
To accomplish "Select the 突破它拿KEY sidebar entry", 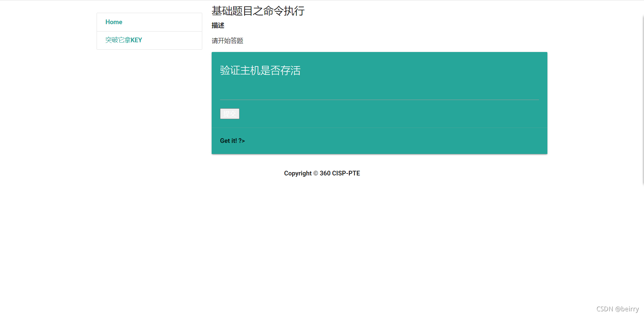I will click(123, 40).
